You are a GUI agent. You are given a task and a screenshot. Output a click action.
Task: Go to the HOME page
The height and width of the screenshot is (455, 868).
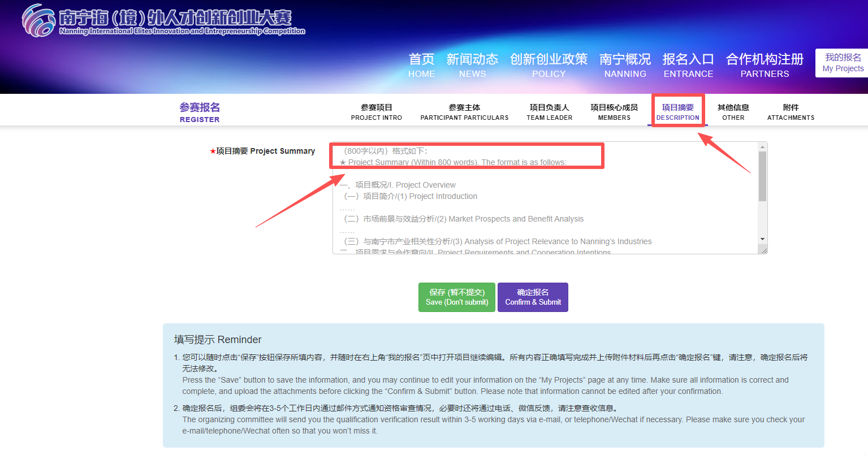[x=422, y=65]
